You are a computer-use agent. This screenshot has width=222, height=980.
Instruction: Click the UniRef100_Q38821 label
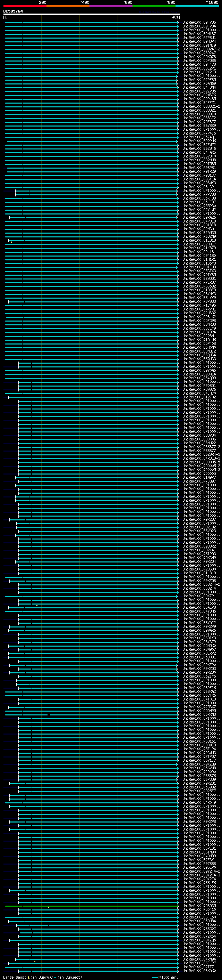pyautogui.click(x=199, y=110)
